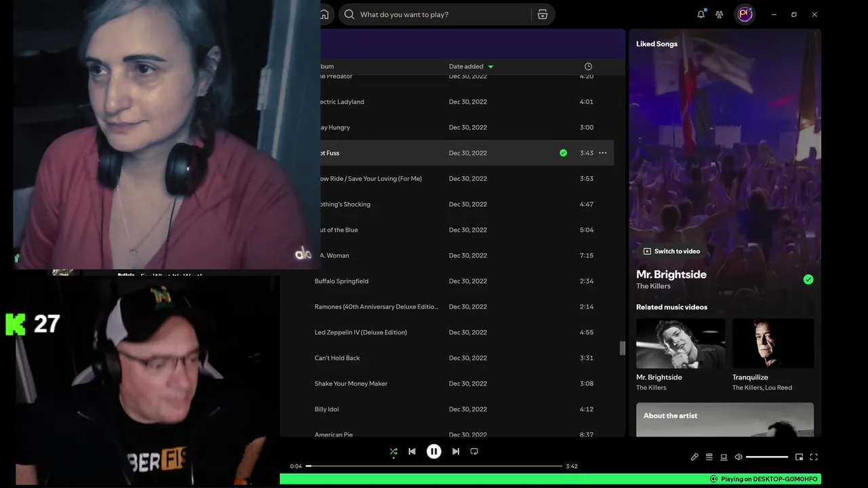Click the 7:15 duration for L.A. Woman row
The image size is (868, 488).
(587, 256)
